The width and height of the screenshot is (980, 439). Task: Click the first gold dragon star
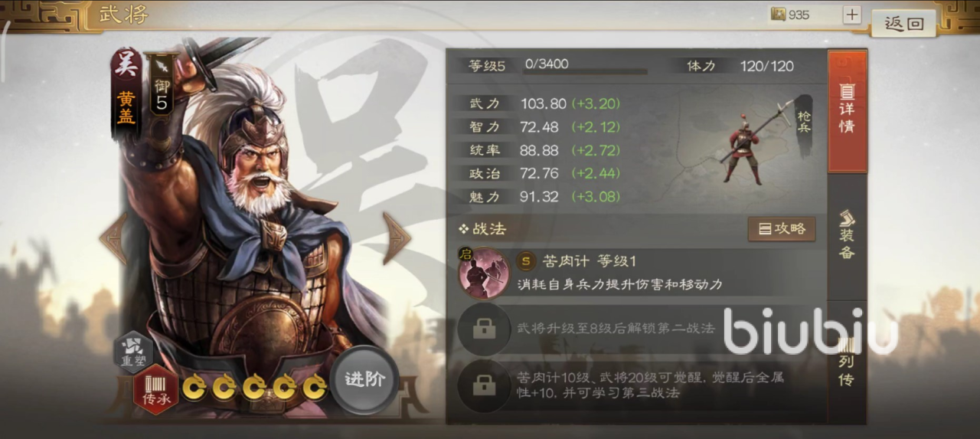(x=194, y=388)
